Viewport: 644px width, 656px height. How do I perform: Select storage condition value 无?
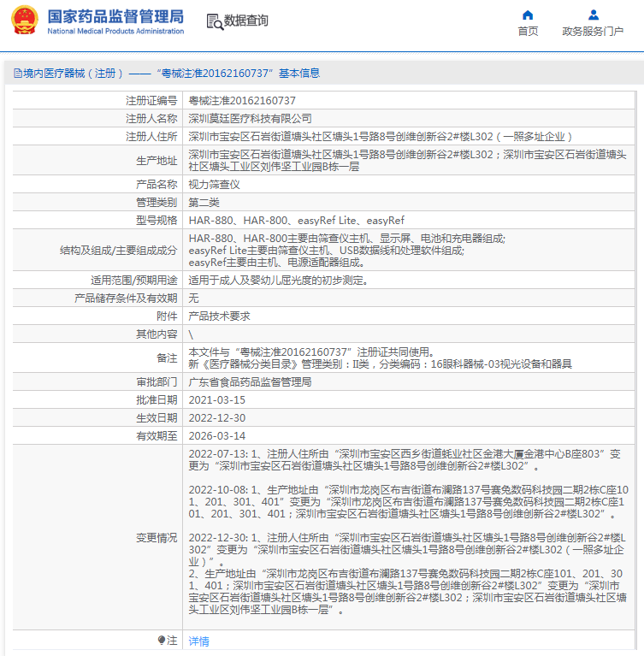pyautogui.click(x=193, y=298)
